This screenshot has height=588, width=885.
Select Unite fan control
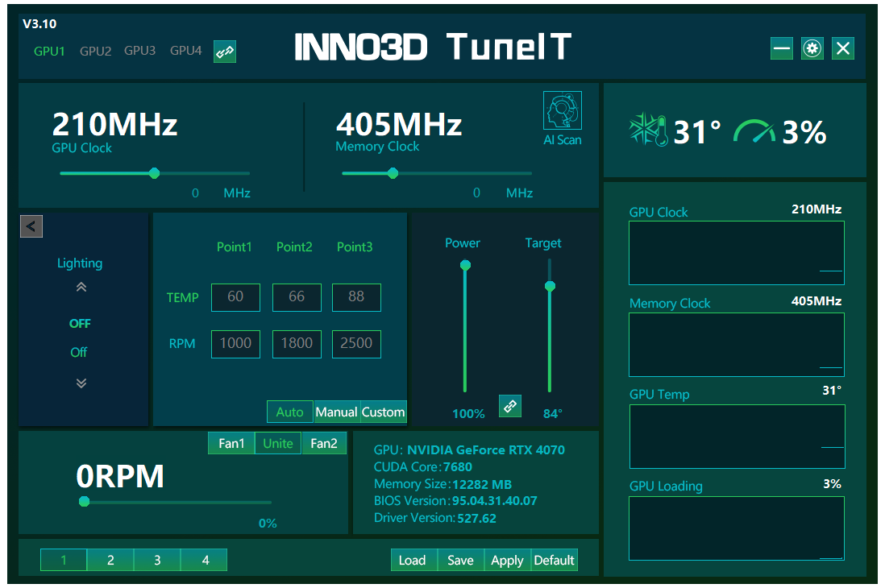[x=278, y=444]
